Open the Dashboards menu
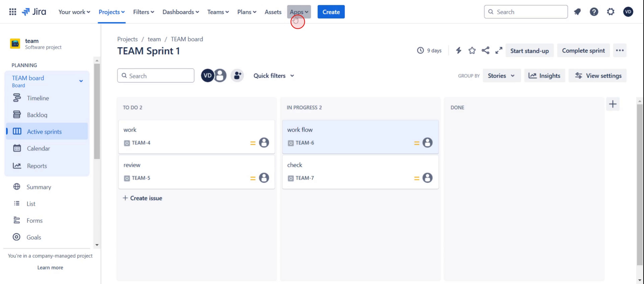644x284 pixels. click(180, 12)
